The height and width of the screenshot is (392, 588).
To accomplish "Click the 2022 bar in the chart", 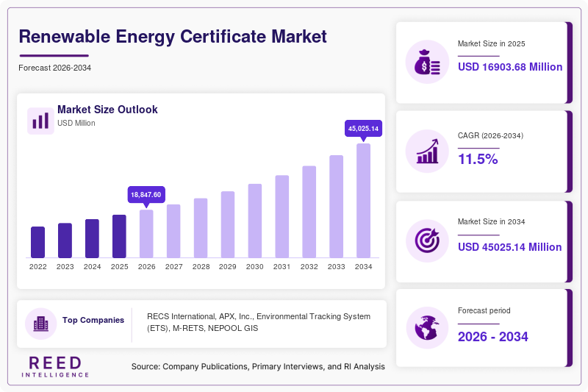I will click(x=38, y=242).
